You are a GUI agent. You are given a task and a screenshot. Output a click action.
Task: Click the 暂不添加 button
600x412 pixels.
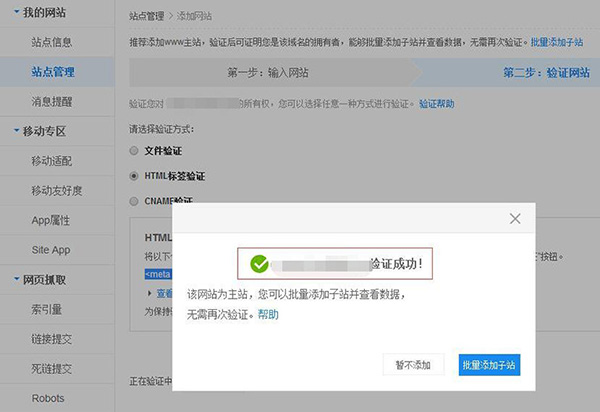413,365
